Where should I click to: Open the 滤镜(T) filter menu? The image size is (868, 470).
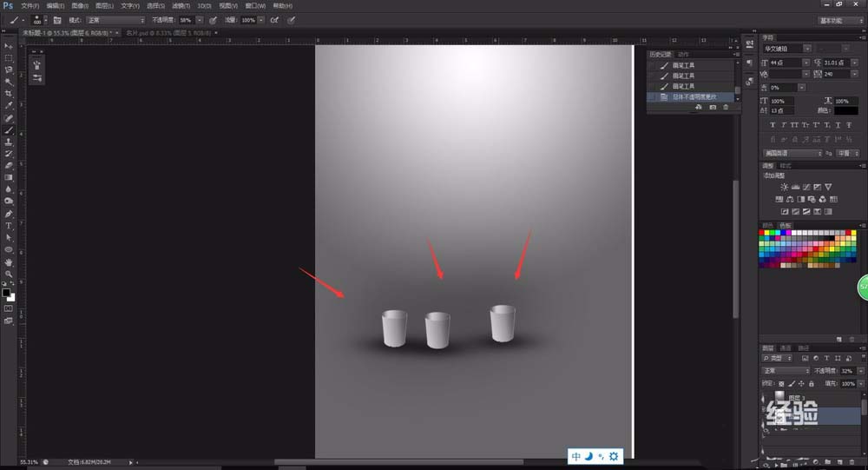pyautogui.click(x=181, y=5)
